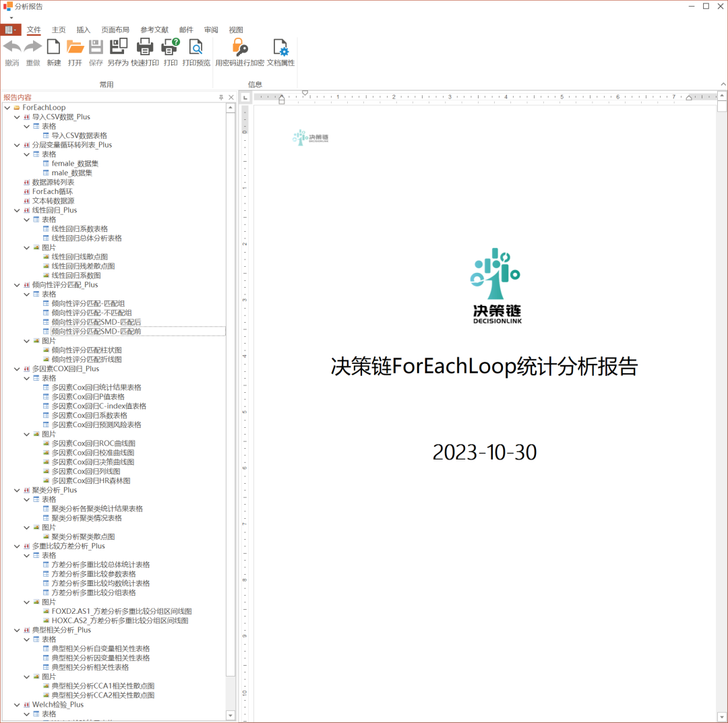728x723 pixels.
Task: Collapse the 线性回归_Plus node
Action: (x=17, y=210)
